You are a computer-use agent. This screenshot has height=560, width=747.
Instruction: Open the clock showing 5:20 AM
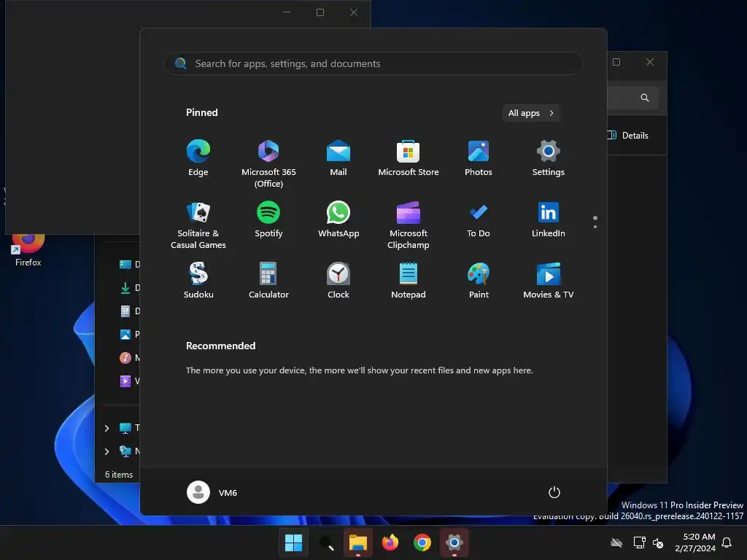pos(695,542)
